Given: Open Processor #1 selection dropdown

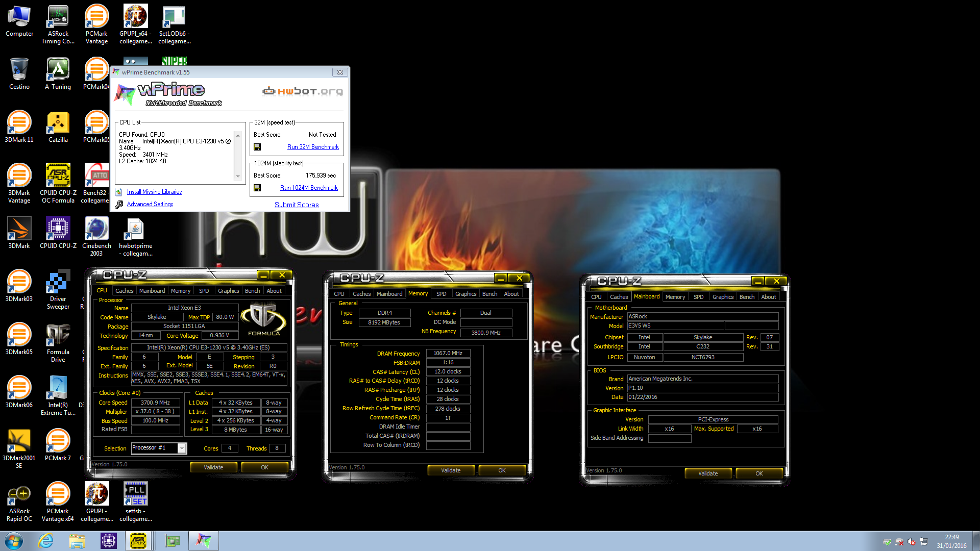Looking at the screenshot, I should [181, 448].
